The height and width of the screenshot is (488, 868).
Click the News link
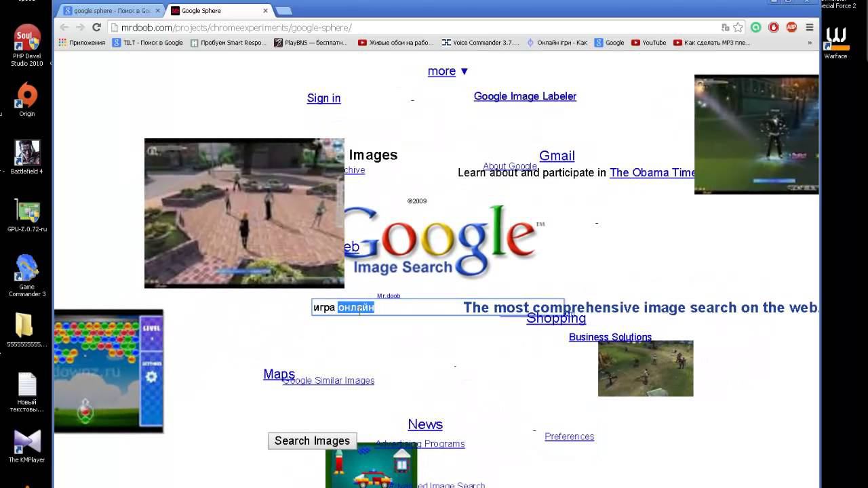tap(425, 424)
